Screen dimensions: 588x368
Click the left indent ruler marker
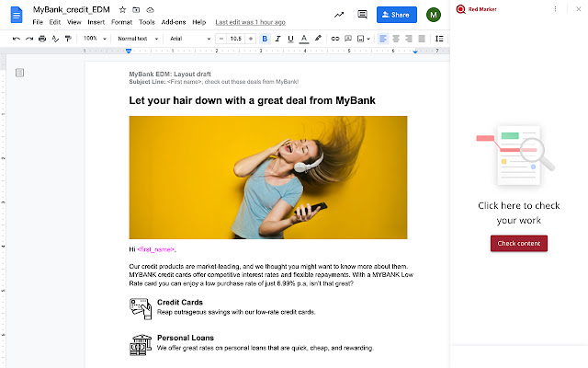129,51
